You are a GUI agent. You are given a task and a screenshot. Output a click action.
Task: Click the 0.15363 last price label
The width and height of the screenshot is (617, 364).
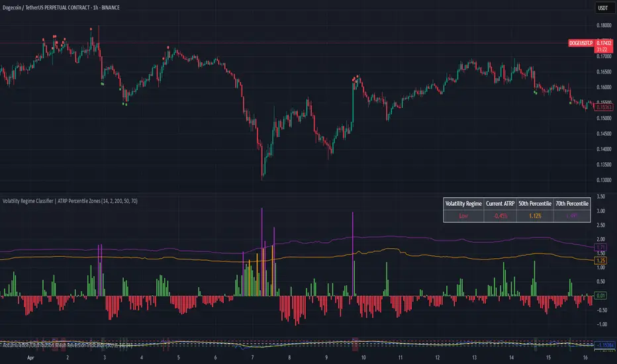[604, 107]
